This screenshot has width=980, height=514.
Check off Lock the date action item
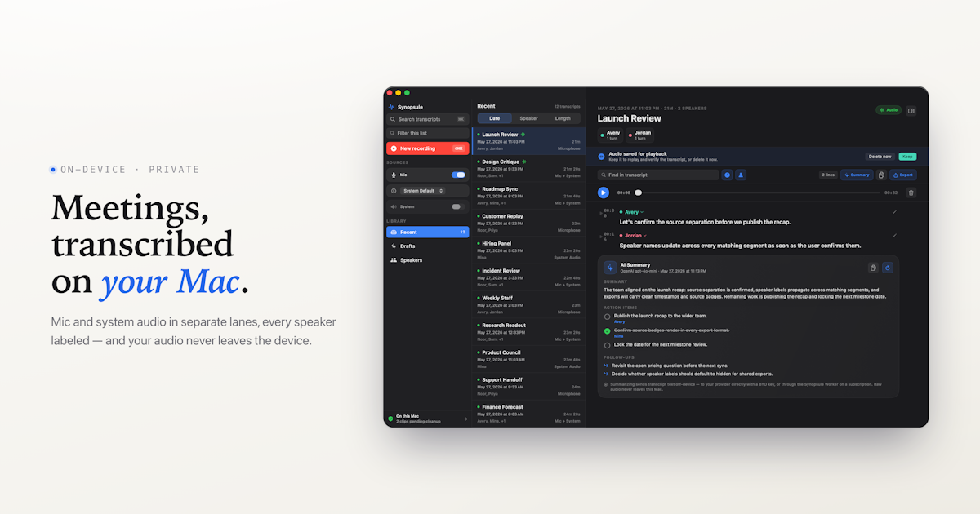(x=607, y=345)
